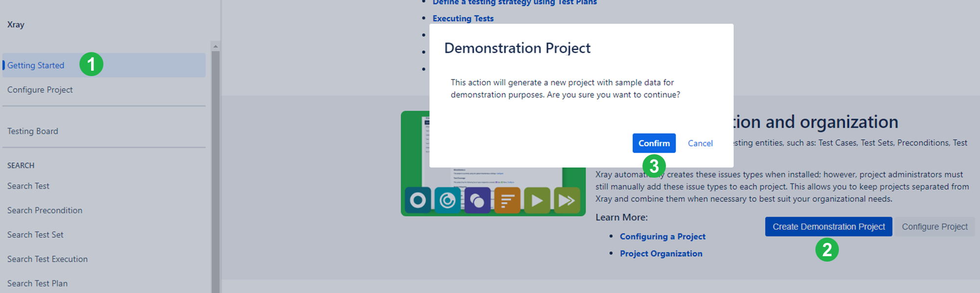Click the Learn More: label
Viewport: 980px width, 293px height.
click(621, 217)
